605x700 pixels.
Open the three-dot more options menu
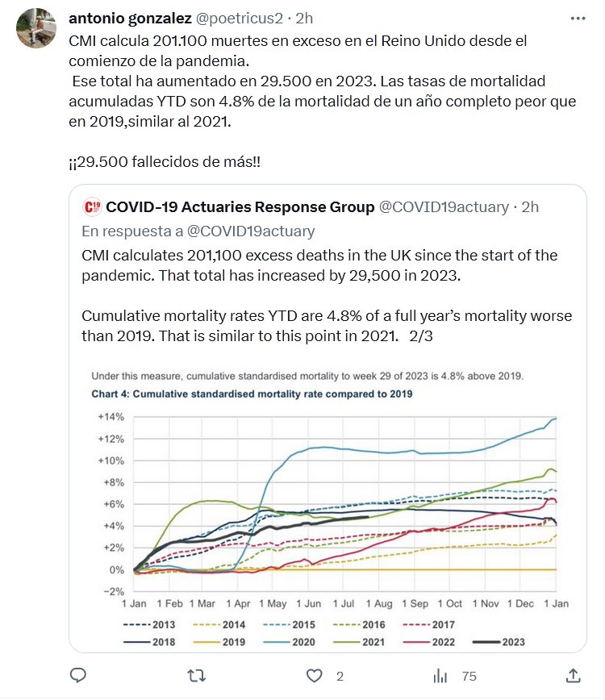coord(578,18)
